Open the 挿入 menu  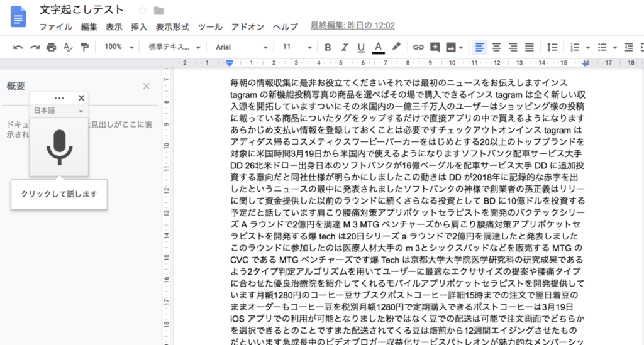point(139,26)
